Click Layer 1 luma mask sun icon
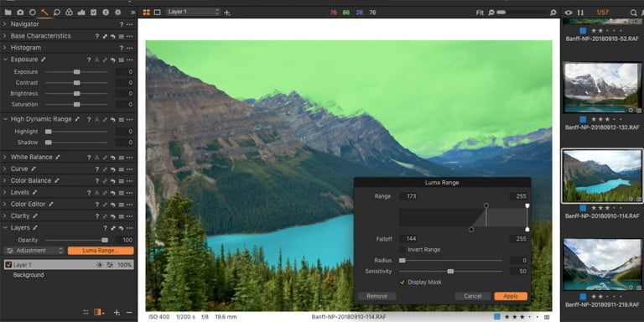644x322 pixels. click(x=100, y=265)
